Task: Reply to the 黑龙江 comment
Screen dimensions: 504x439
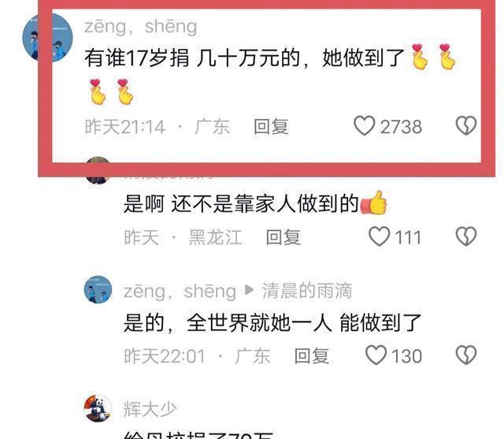Action: (x=283, y=237)
